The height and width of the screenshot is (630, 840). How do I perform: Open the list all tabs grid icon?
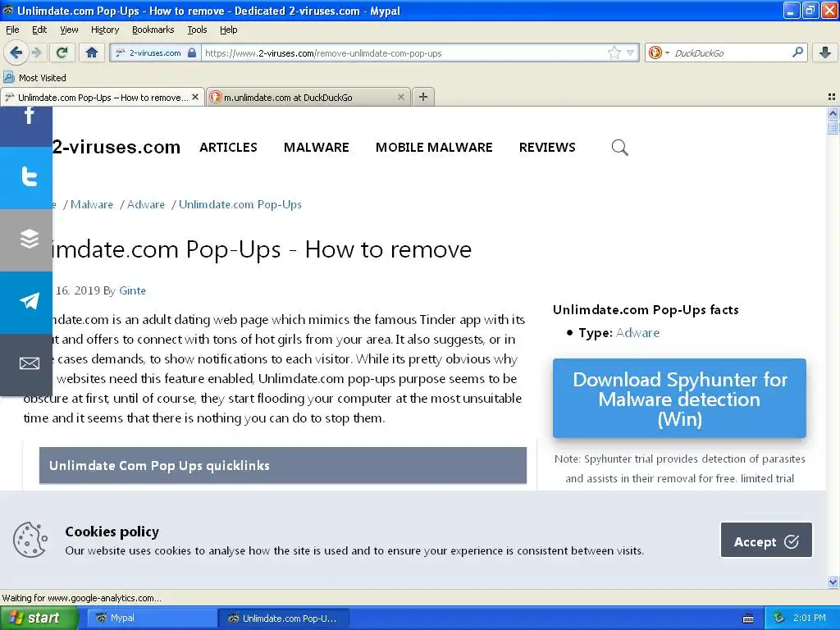pyautogui.click(x=832, y=97)
